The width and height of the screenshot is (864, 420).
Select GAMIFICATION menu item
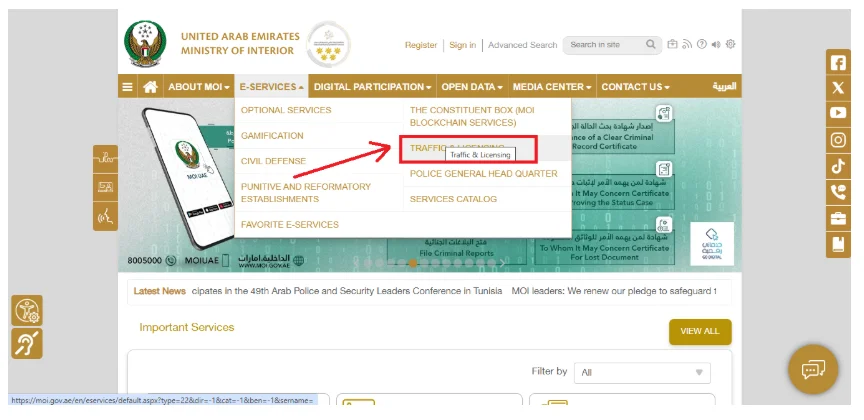pos(272,136)
